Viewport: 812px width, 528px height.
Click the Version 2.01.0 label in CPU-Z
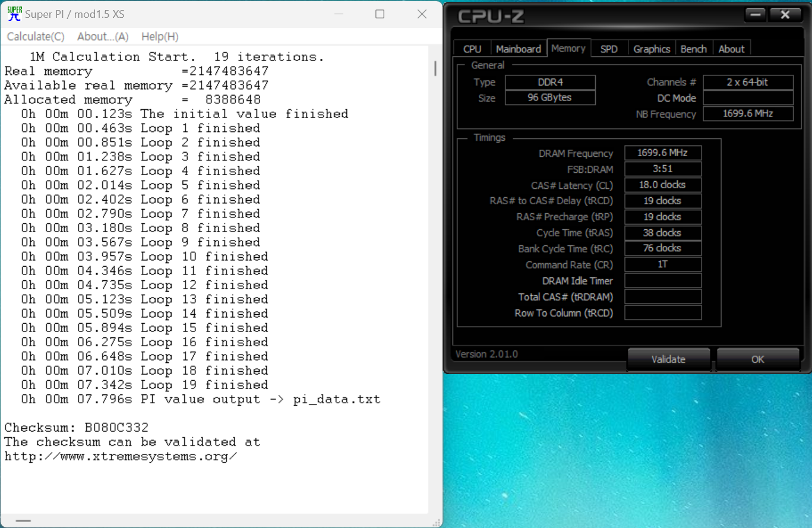486,354
